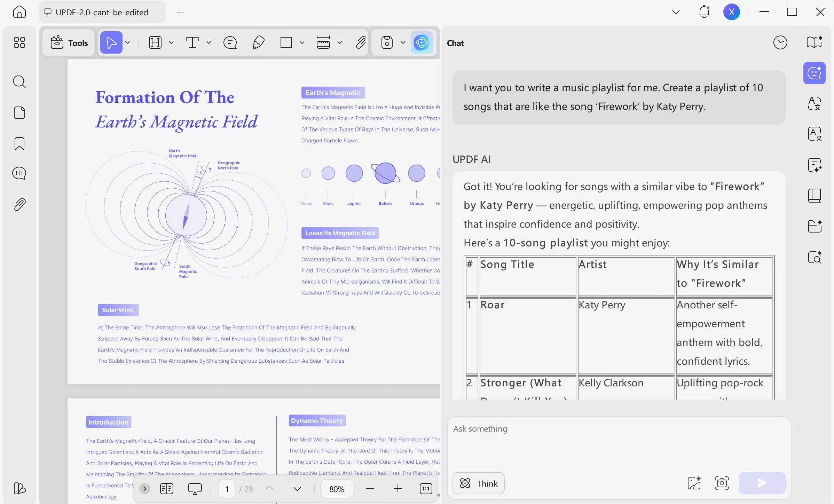Click the Roar song title cell
The width and height of the screenshot is (834, 504).
coord(528,336)
